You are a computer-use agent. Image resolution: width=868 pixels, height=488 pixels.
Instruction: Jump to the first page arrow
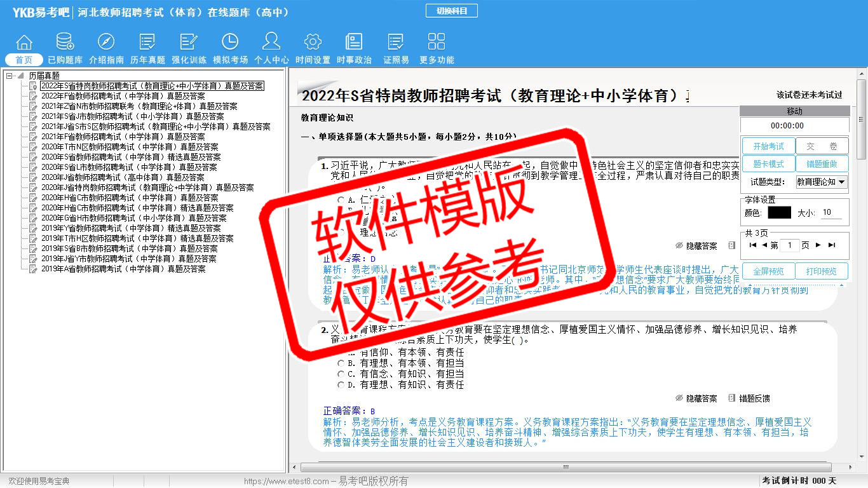753,245
